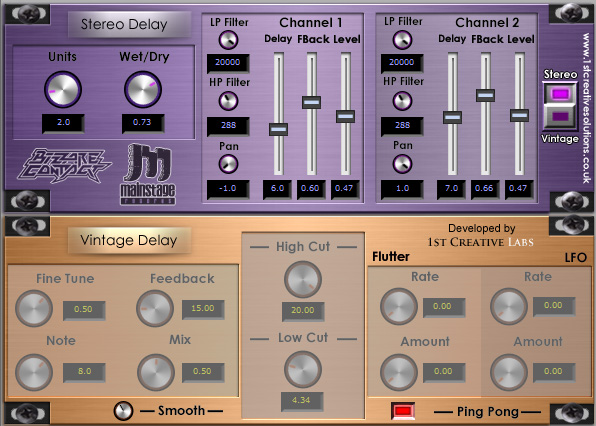
Task: Click Channel 2 Level value 0.47
Action: coord(519,189)
